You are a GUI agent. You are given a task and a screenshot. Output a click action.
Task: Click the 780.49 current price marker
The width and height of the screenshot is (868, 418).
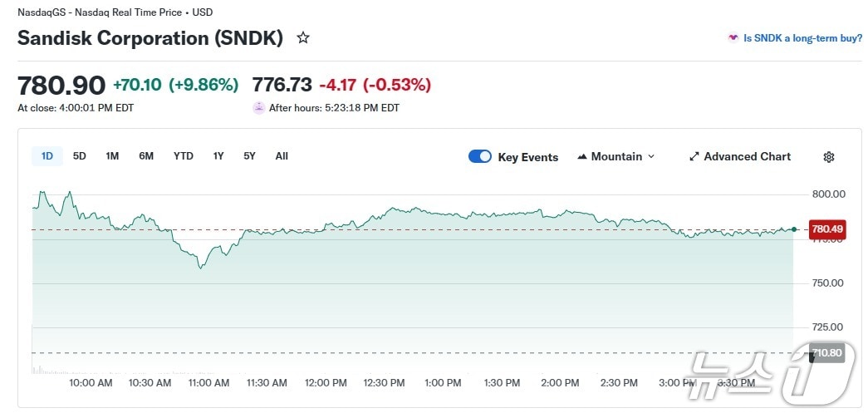[827, 229]
